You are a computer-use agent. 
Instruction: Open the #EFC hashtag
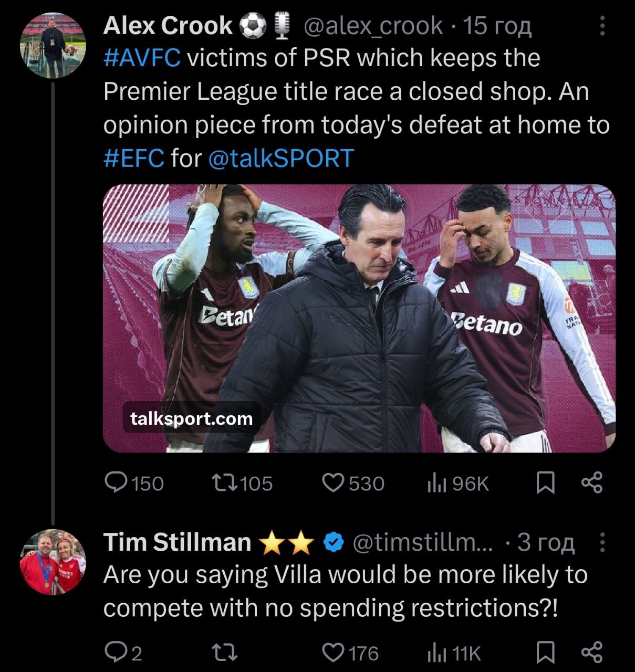[134, 158]
